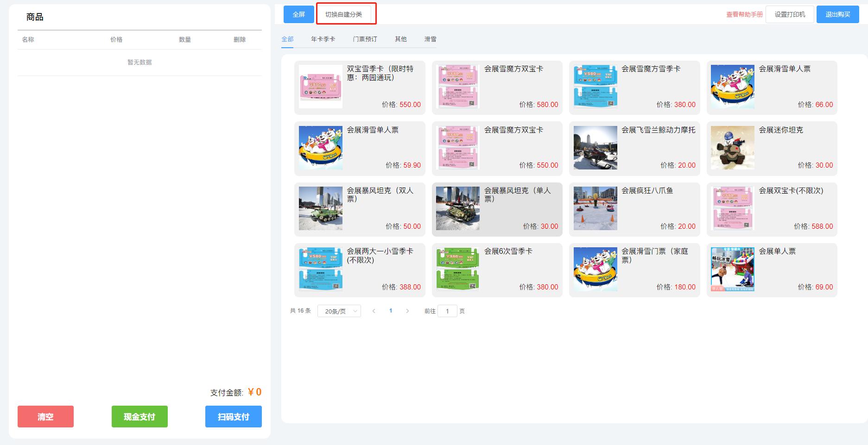Viewport: 868px width, 445px height.
Task: Select the 会展单人票 product thumbnail
Action: 732,269
